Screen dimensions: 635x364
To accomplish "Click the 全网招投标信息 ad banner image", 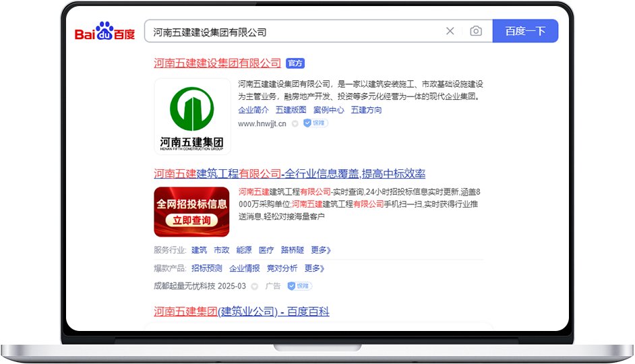I will point(191,212).
